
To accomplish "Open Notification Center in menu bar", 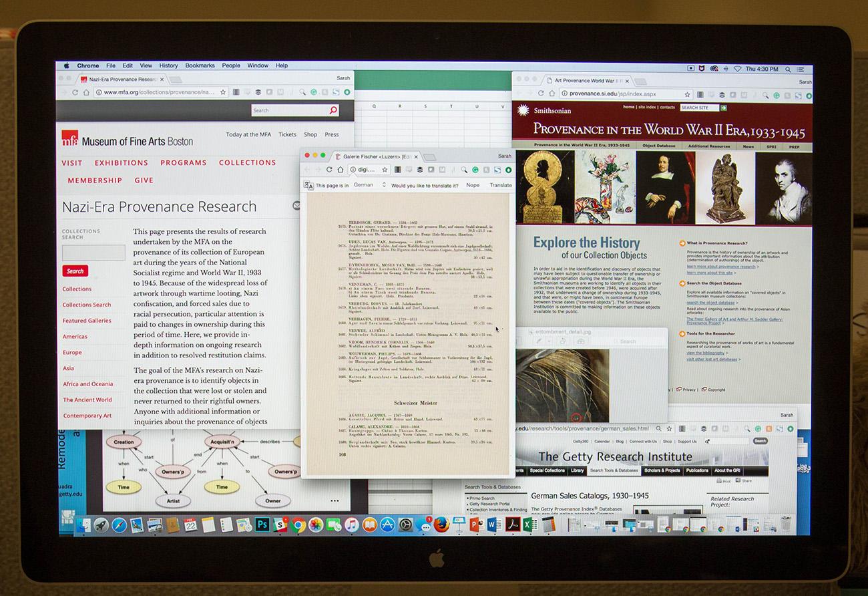I will coord(800,69).
